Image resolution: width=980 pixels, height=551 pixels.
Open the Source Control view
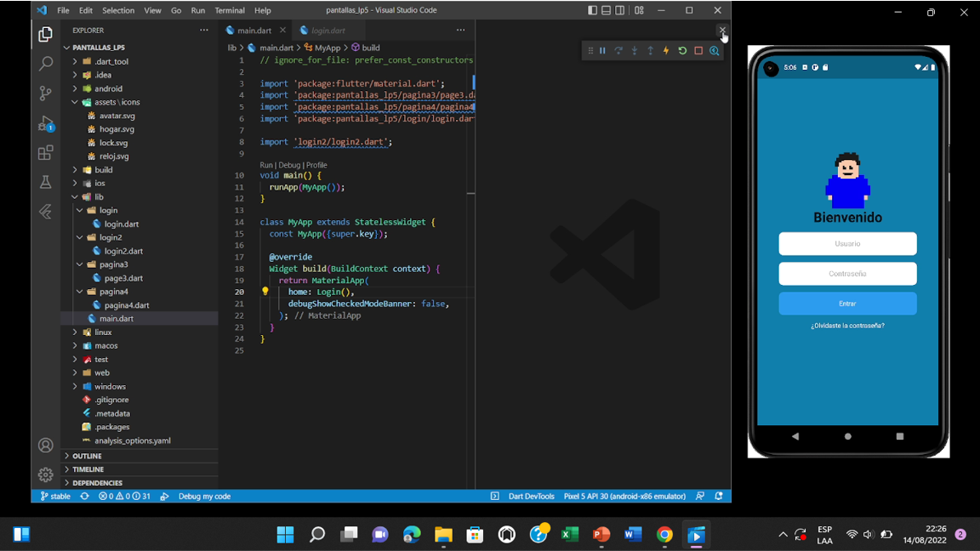click(x=45, y=93)
